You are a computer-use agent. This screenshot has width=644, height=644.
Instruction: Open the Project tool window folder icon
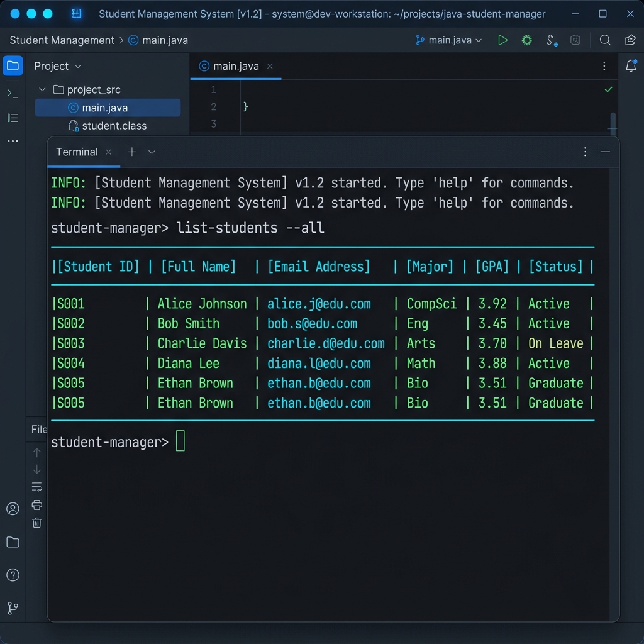point(13,65)
